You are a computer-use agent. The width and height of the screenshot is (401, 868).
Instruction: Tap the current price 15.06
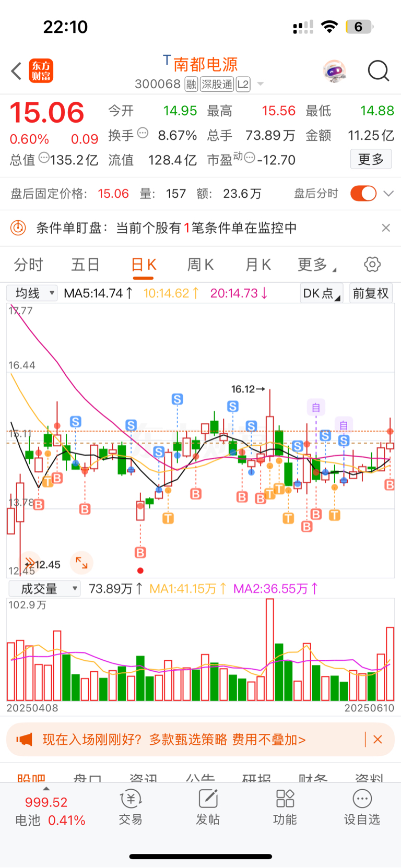point(47,113)
